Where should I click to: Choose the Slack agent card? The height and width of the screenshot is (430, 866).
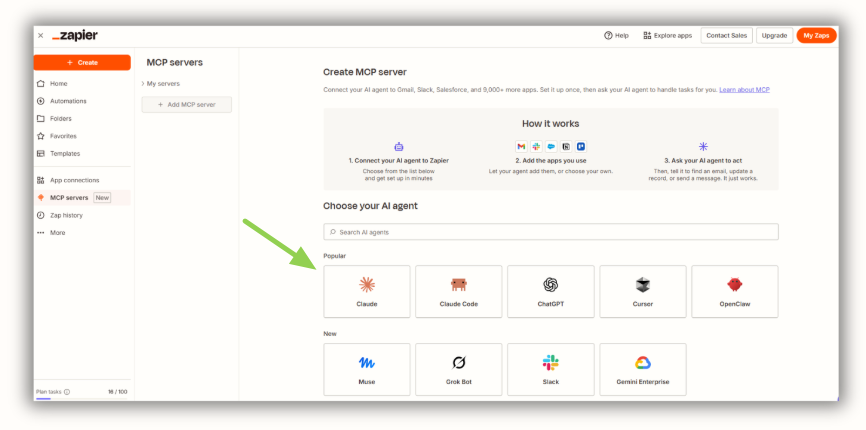(x=551, y=369)
